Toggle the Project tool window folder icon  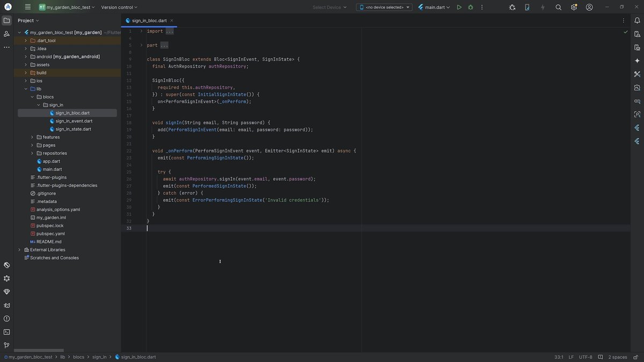pos(6,20)
